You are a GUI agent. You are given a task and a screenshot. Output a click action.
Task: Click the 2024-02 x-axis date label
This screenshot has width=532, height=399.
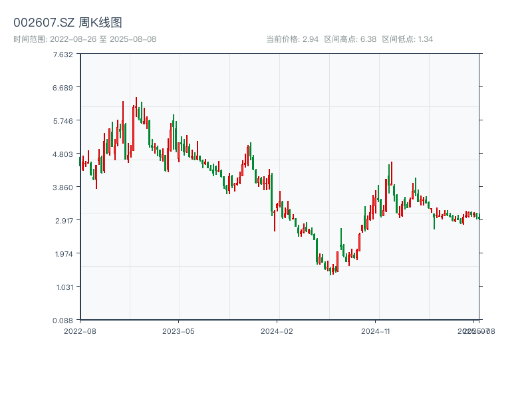point(277,331)
